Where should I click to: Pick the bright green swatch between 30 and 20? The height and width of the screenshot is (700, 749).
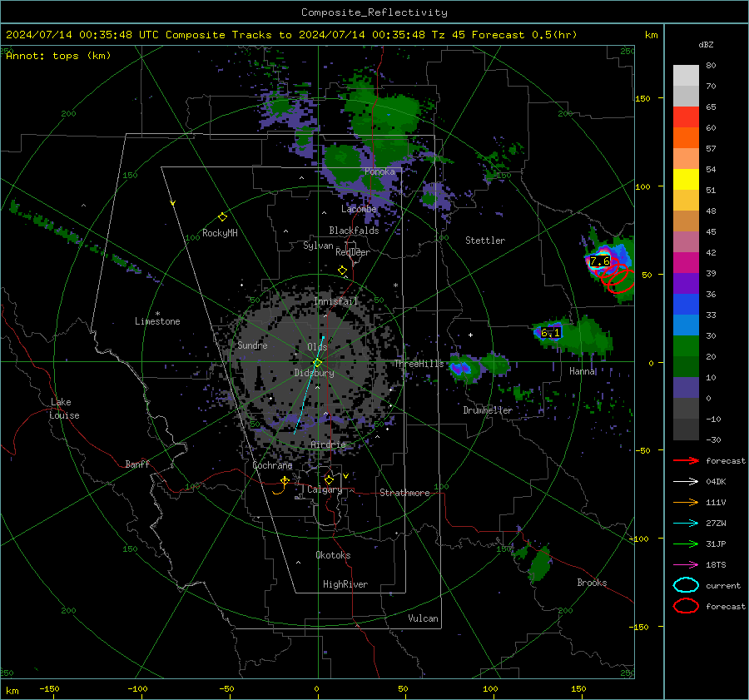pyautogui.click(x=686, y=346)
